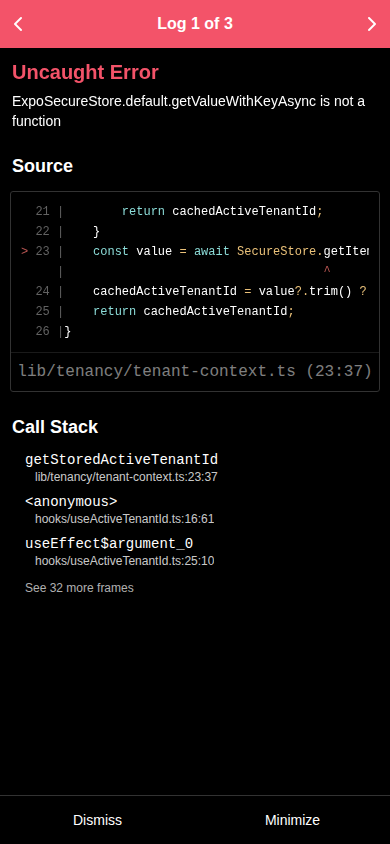The image size is (390, 844).
Task: Open anonymous frame at useActiveTenantId.ts:16:61
Action: tap(119, 509)
